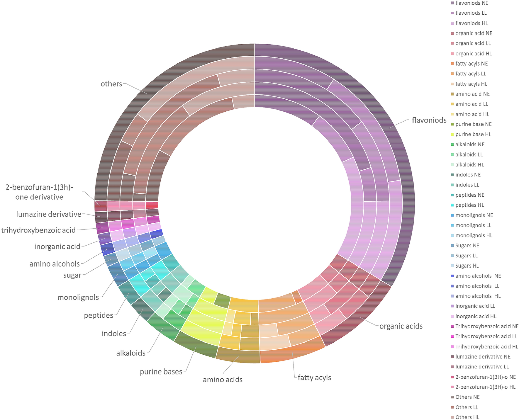Click the 'organic acids' chart callout label
This screenshot has height=420, width=519.
tap(401, 326)
